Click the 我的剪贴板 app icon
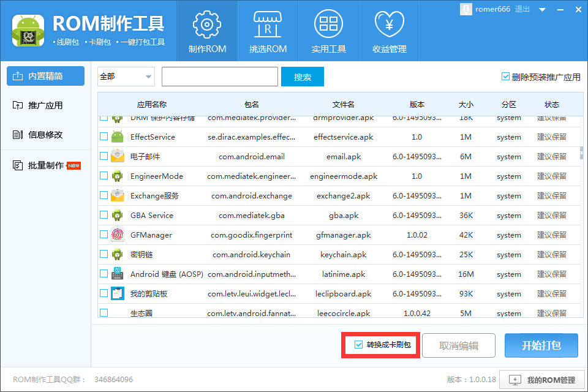588x392 pixels. 118,294
